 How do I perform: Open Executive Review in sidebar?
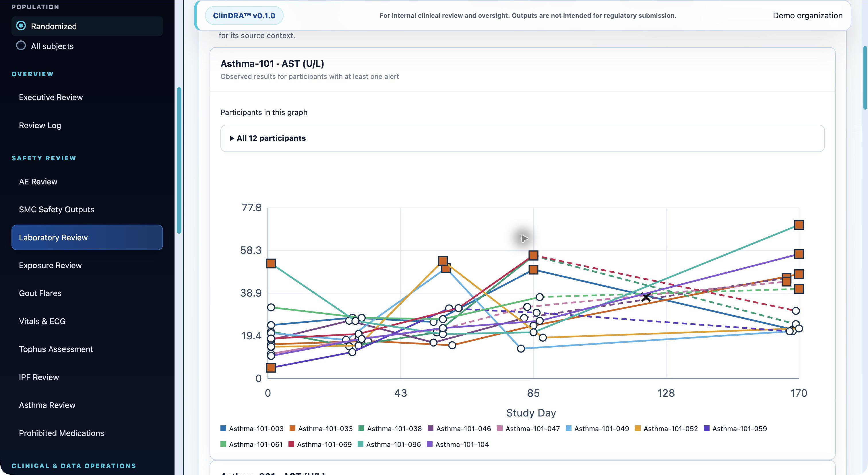(51, 97)
